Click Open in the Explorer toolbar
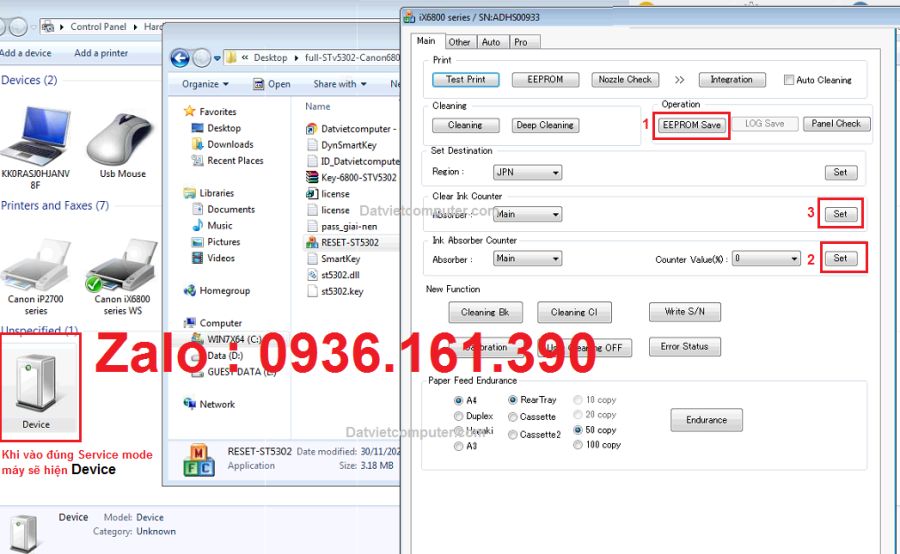 tap(272, 84)
